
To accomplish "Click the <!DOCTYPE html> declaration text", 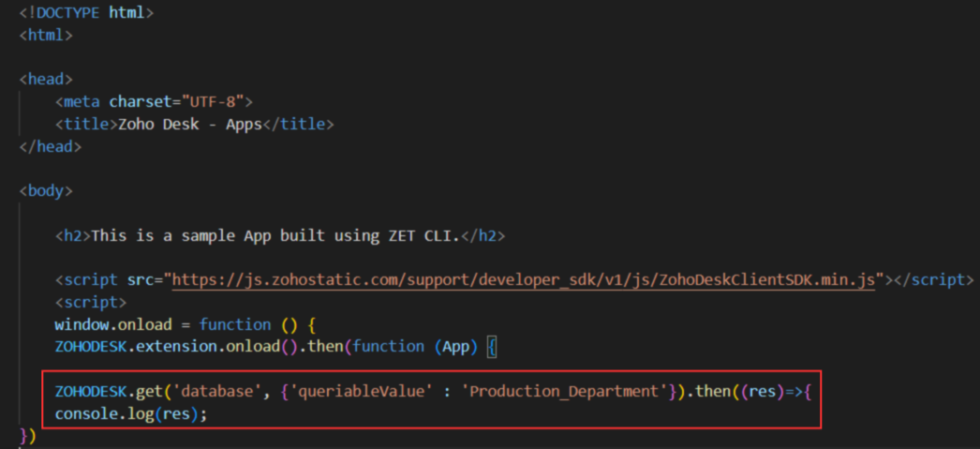I will [x=86, y=12].
